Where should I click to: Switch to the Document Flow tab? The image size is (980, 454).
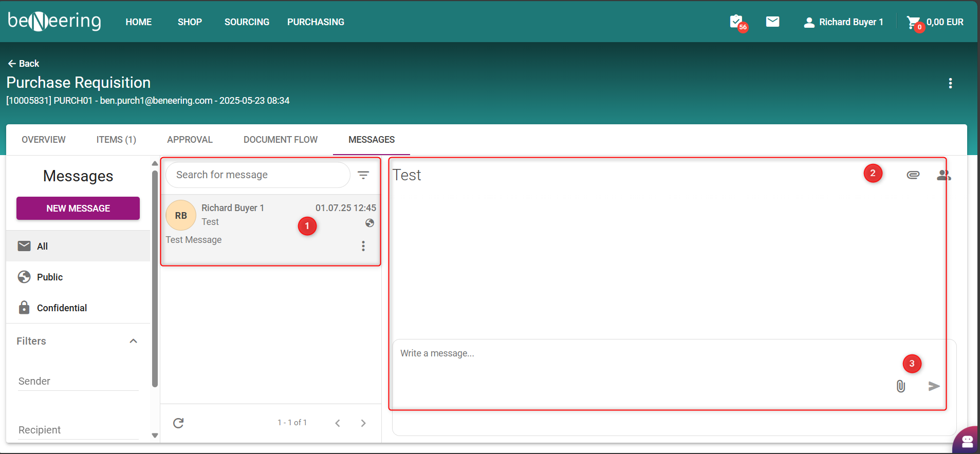[281, 140]
